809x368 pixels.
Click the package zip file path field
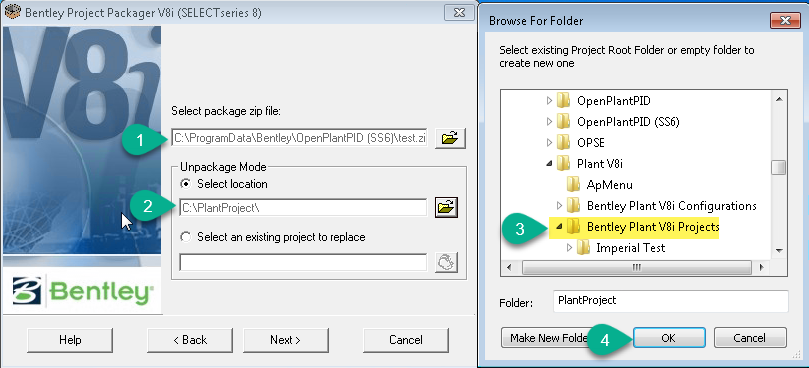[299, 138]
